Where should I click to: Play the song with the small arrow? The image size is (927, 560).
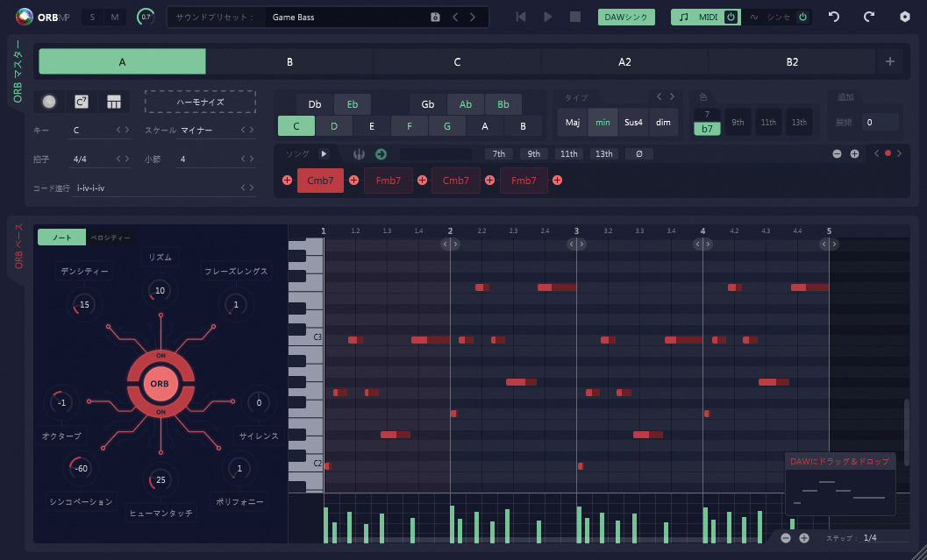(324, 153)
